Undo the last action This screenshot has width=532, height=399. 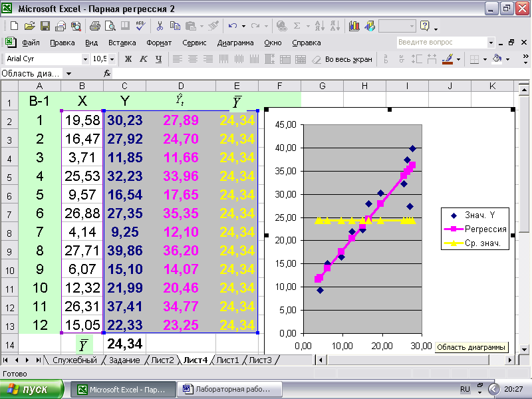pyautogui.click(x=233, y=26)
